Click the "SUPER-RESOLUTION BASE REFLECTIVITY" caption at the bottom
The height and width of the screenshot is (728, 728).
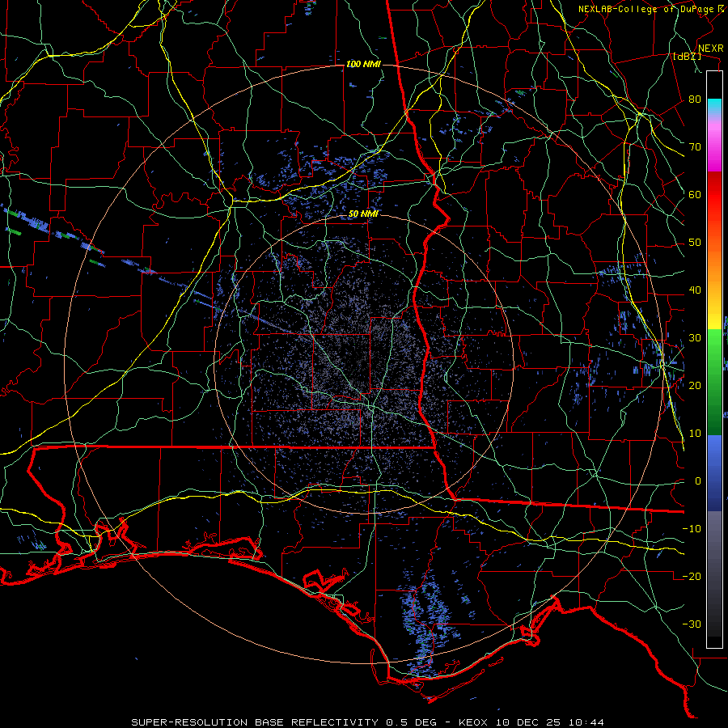pos(255,722)
